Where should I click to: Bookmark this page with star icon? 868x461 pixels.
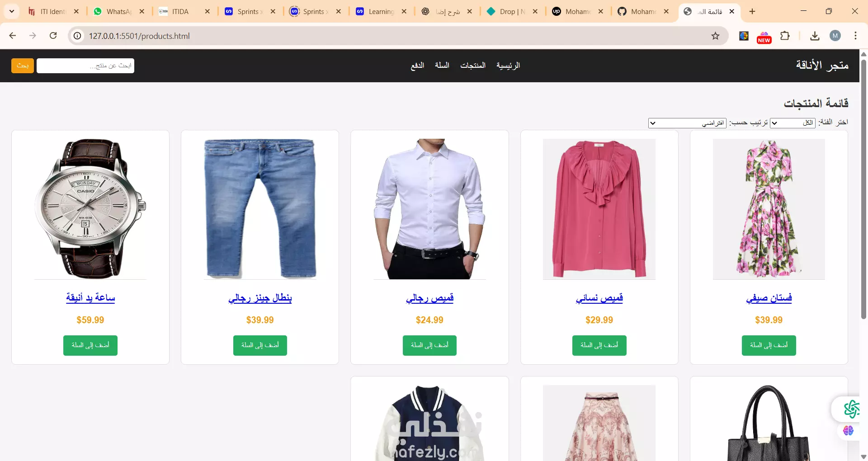pos(715,36)
